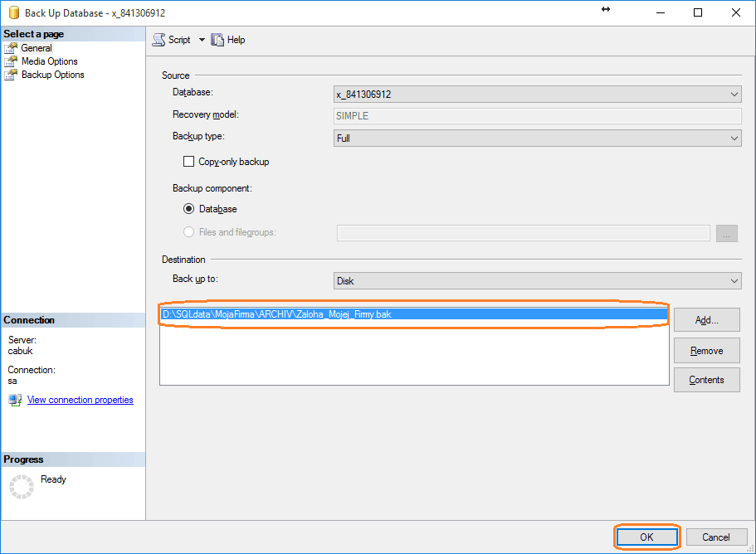Open the Script dropdown arrow
The height and width of the screenshot is (554, 756).
202,40
